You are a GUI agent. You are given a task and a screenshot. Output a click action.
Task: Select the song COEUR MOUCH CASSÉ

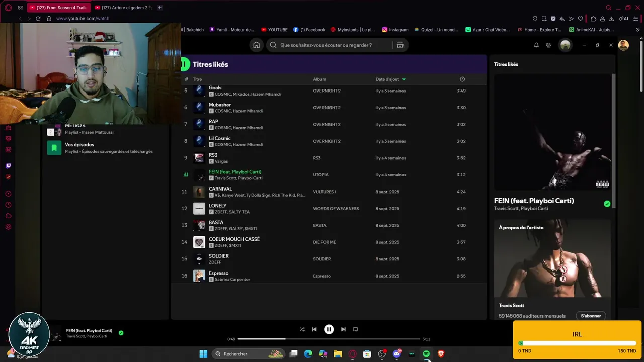[234, 239]
